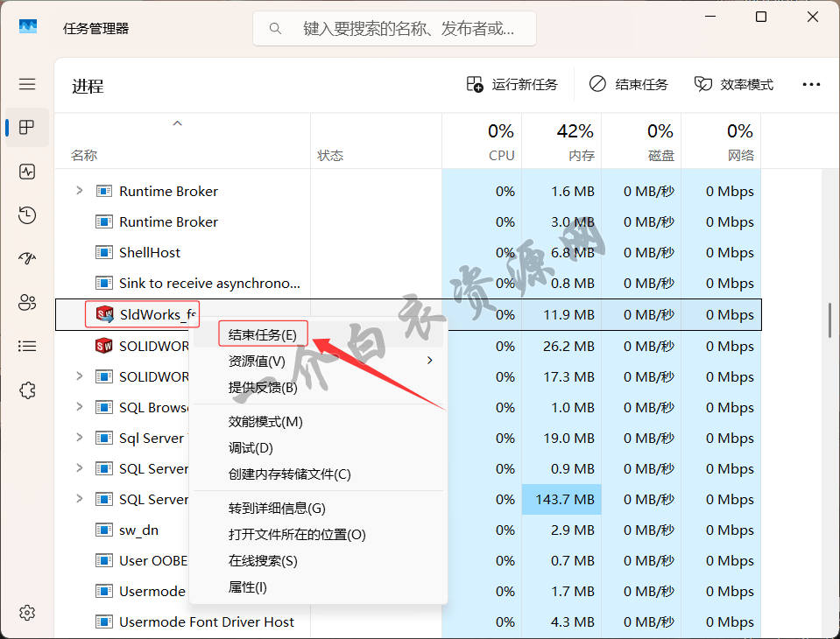840x639 pixels.
Task: Click the three-dot more options button
Action: point(811,84)
